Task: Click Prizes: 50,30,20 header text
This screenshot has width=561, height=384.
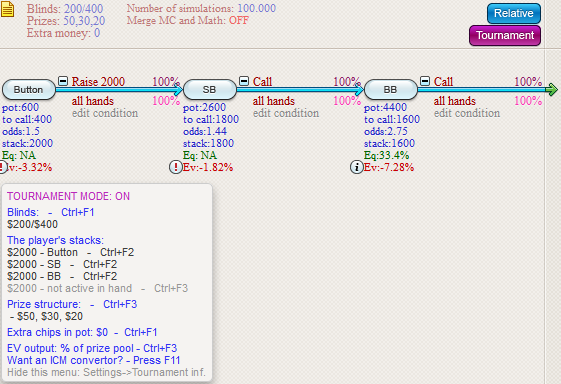Action: coord(66,21)
